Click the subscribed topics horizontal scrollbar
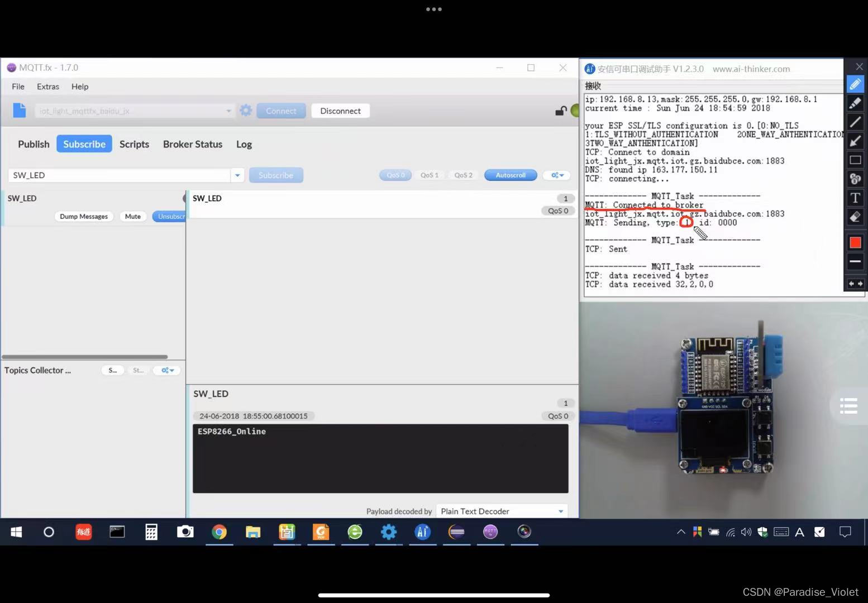Image resolution: width=868 pixels, height=603 pixels. pos(85,357)
